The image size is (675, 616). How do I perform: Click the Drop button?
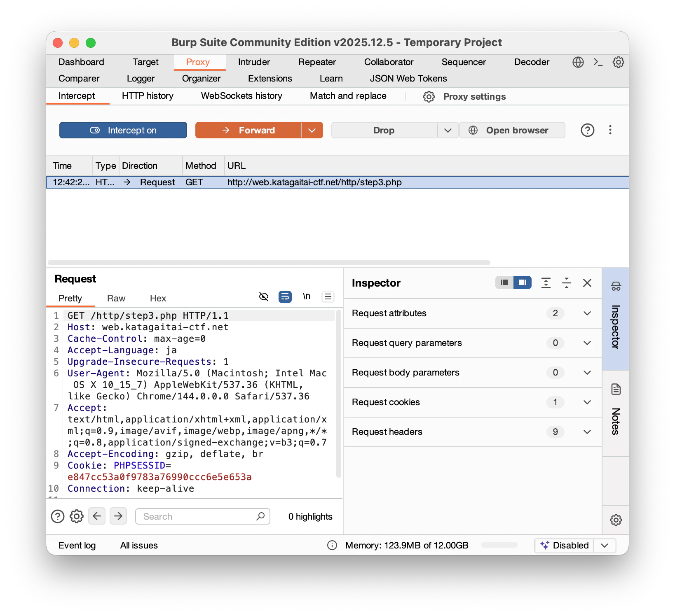point(384,130)
